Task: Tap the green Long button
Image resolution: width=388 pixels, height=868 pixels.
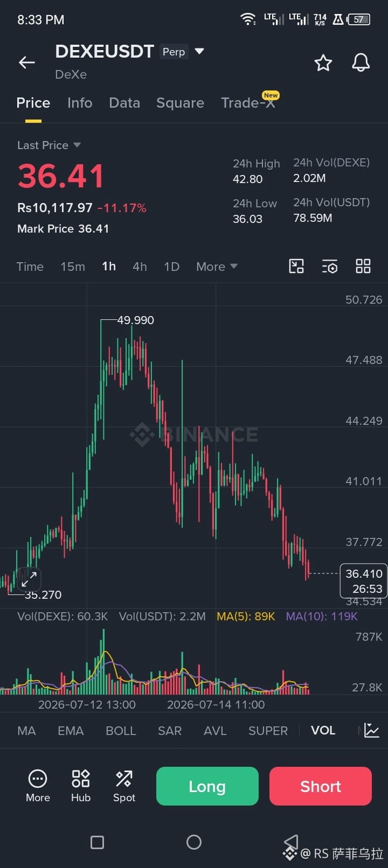Action: pos(207,786)
